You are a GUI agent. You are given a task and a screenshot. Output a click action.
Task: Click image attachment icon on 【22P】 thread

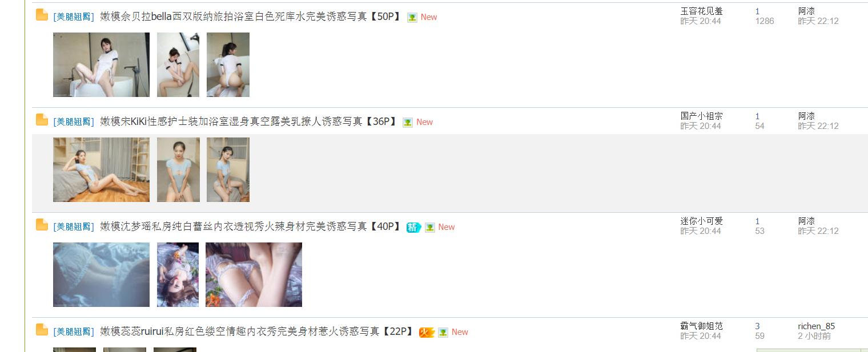[x=443, y=333]
